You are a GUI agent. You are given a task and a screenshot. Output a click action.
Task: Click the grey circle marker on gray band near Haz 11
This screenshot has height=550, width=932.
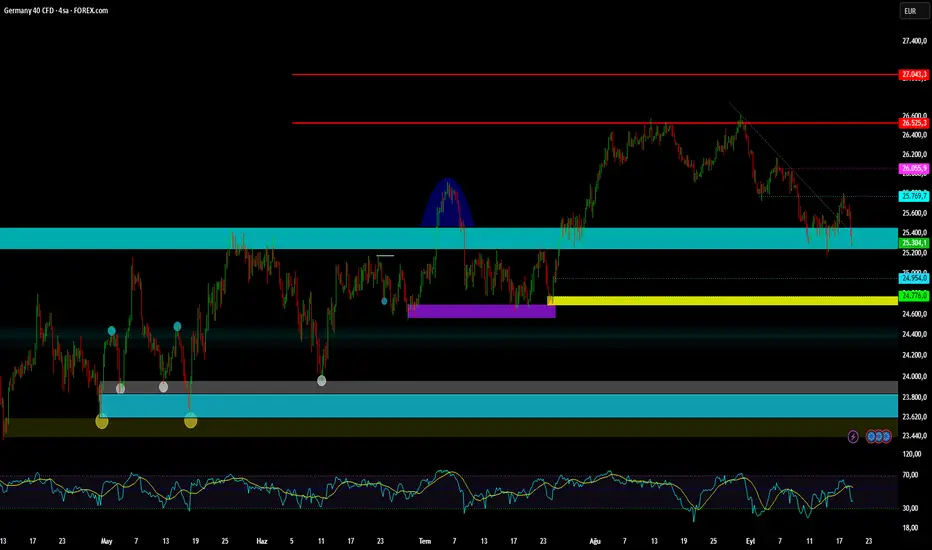322,381
